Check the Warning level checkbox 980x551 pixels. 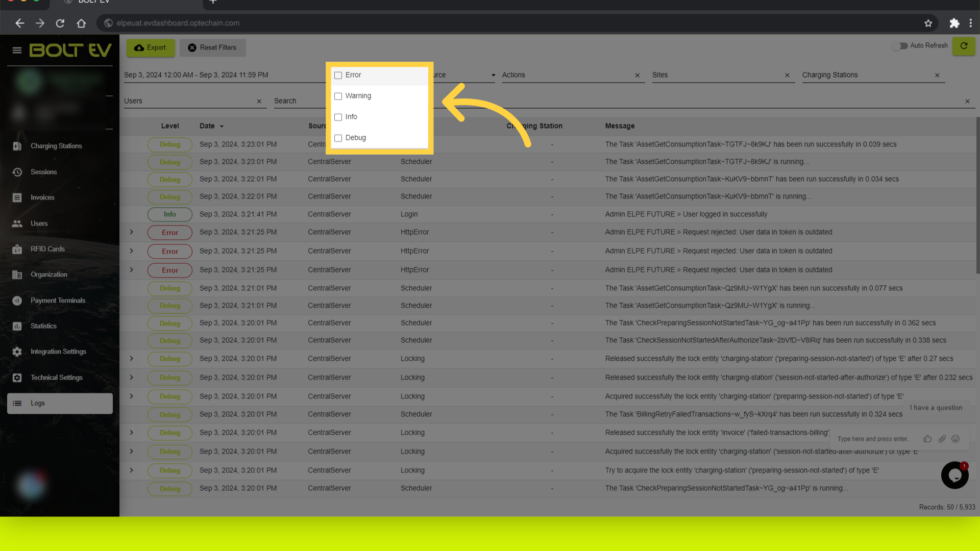pyautogui.click(x=338, y=96)
